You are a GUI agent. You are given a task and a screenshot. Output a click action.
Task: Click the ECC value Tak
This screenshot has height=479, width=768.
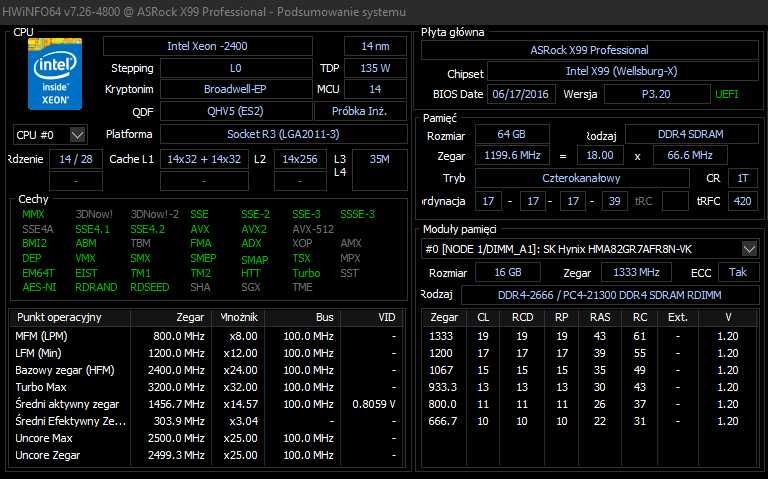coord(738,272)
